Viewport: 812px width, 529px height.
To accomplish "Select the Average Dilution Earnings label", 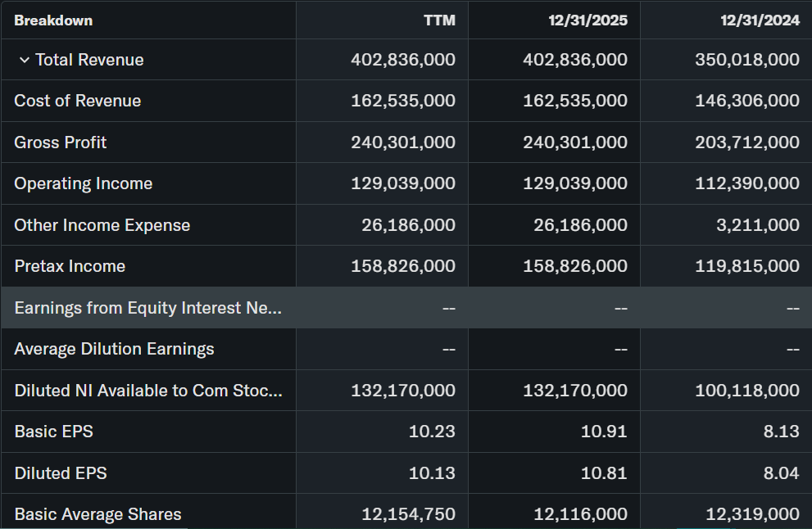I will (114, 349).
